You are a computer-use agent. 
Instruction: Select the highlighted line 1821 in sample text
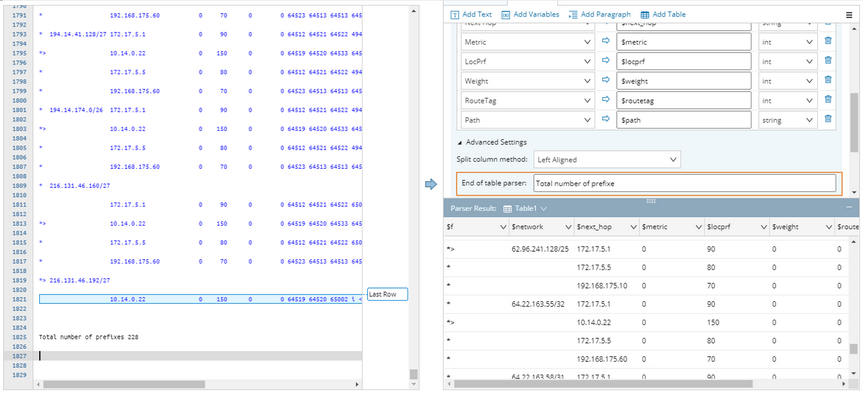(200, 299)
